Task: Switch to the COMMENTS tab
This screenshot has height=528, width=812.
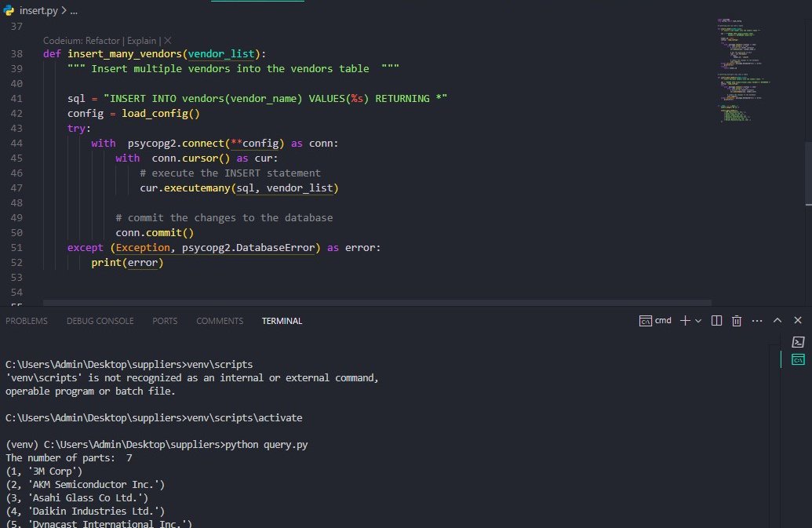Action: point(220,321)
